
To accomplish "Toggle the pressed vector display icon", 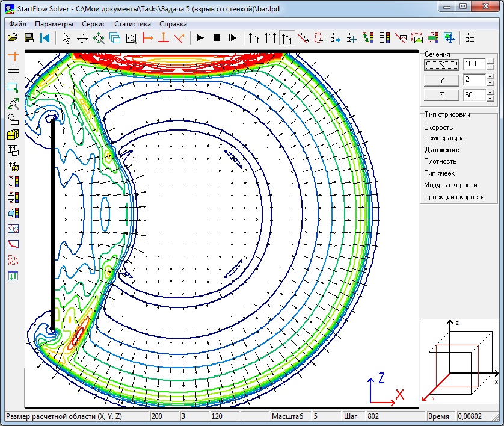I will (x=287, y=39).
